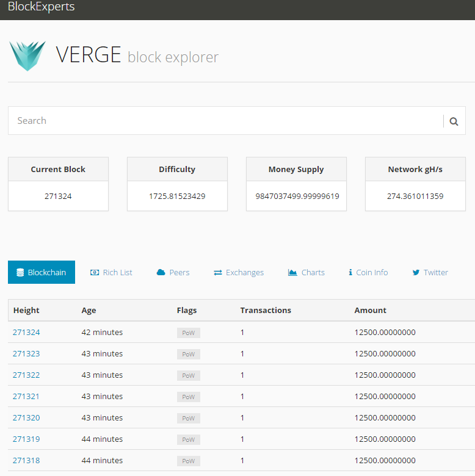Viewport: 475px width, 476px height.
Task: Click '44 minutes' age in row 271319
Action: click(102, 439)
